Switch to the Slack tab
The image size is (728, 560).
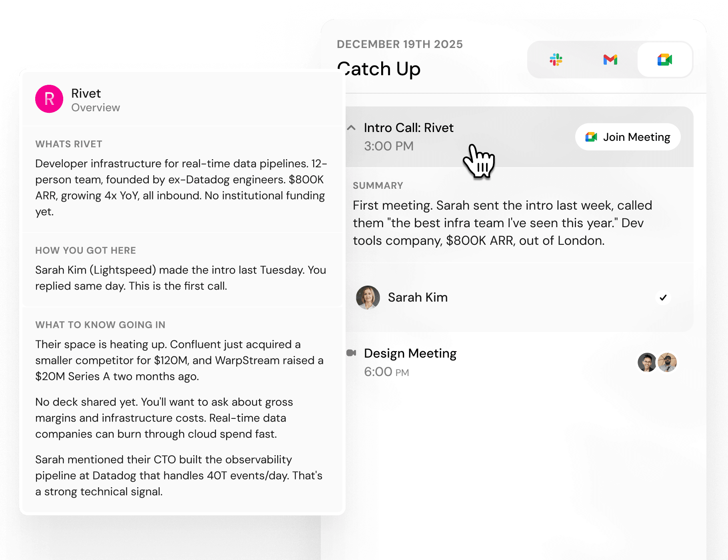point(556,60)
